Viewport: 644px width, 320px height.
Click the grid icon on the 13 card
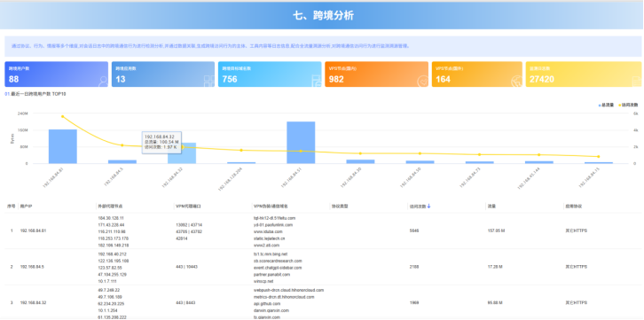pyautogui.click(x=209, y=81)
